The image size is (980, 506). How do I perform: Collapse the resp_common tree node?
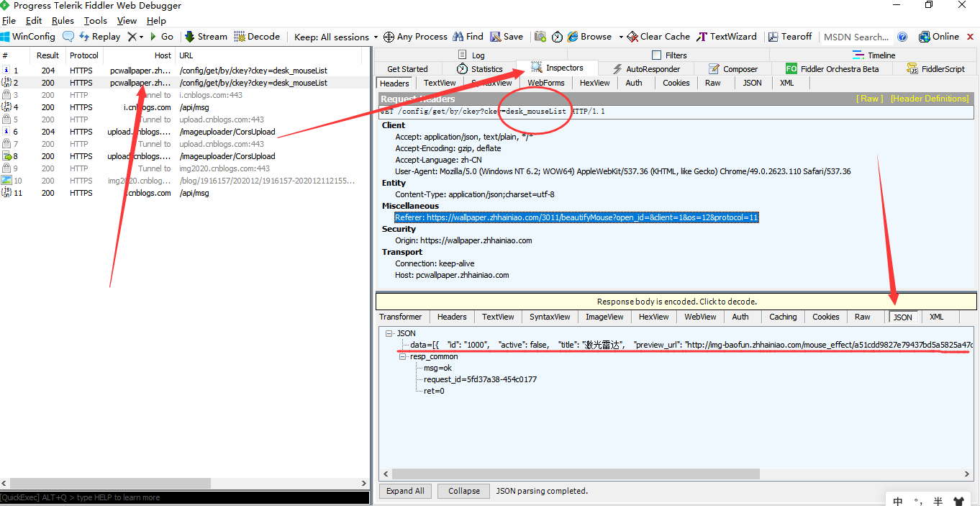coord(403,357)
